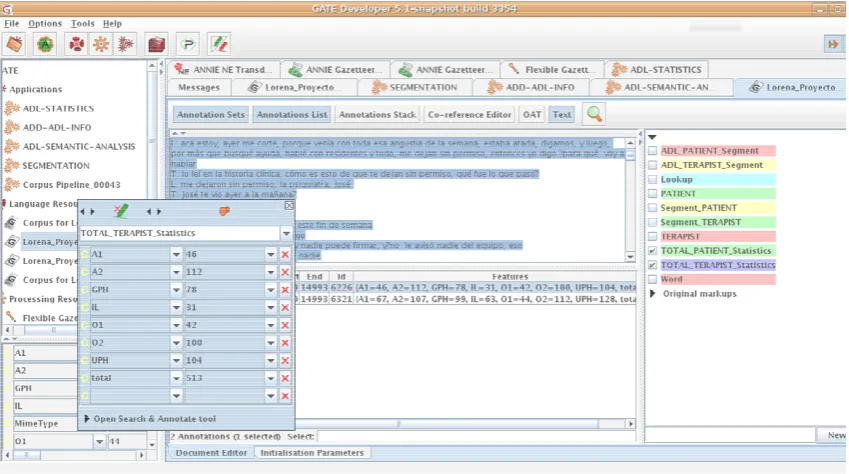Viewport: 849px width, 474px height.
Task: Open the value dropdown showing 513
Action: pos(270,378)
